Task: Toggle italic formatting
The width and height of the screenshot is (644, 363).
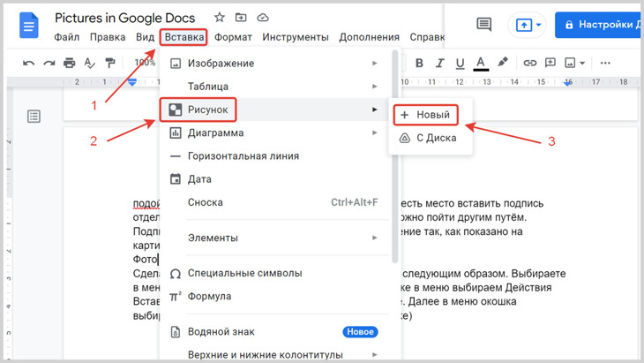Action: click(x=440, y=63)
